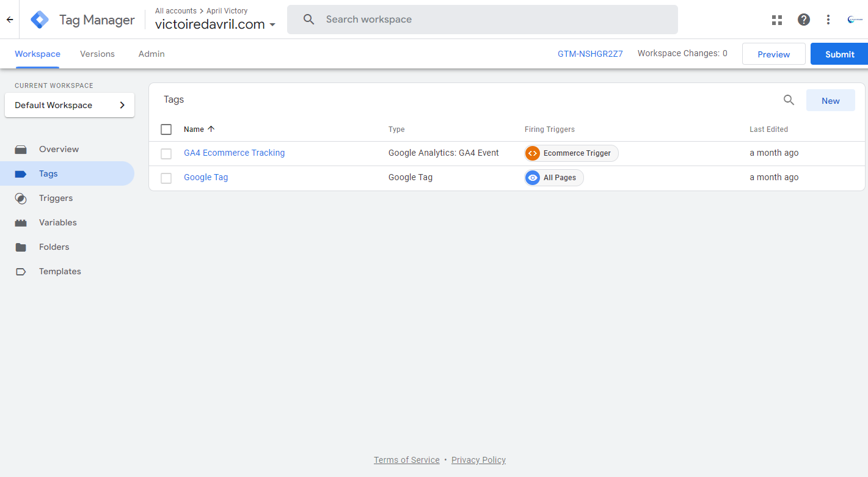The image size is (868, 477).
Task: Open Folders in the sidebar
Action: pyautogui.click(x=67, y=247)
